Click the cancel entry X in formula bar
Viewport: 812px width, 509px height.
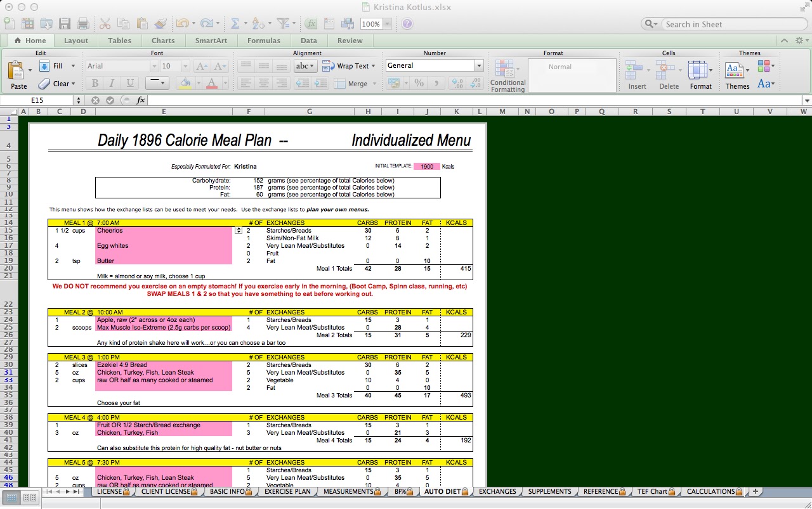pos(95,100)
